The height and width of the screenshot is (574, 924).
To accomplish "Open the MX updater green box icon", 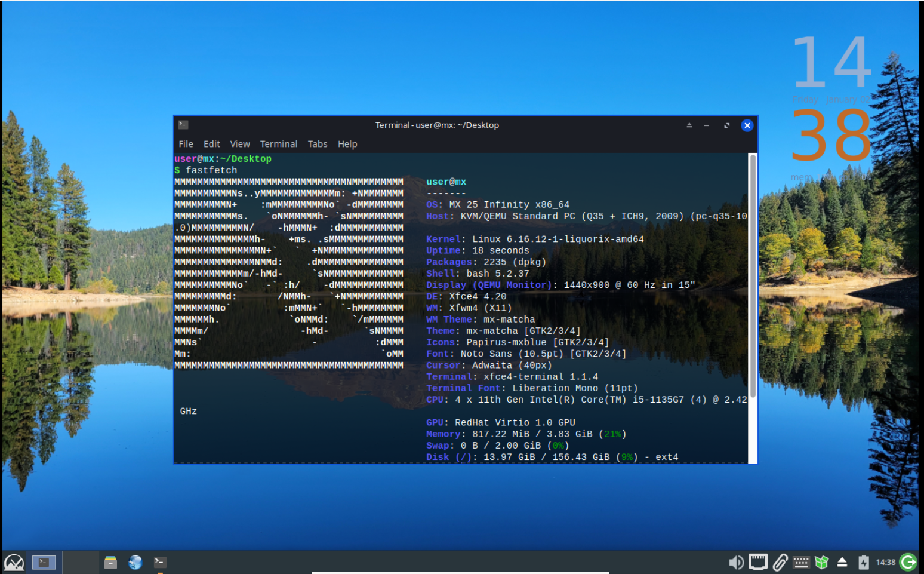I will pos(822,562).
